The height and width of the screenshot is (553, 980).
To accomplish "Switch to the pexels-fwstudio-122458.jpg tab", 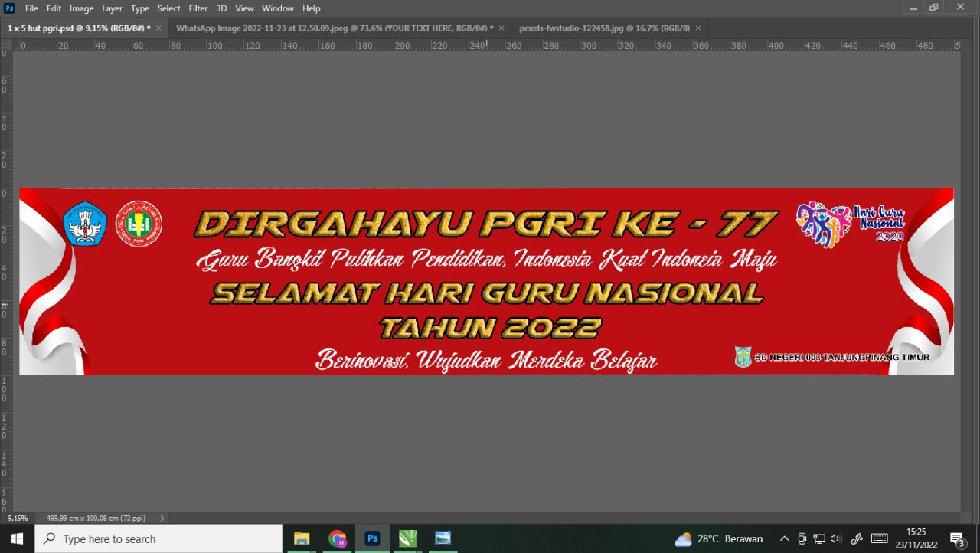I will [x=605, y=28].
